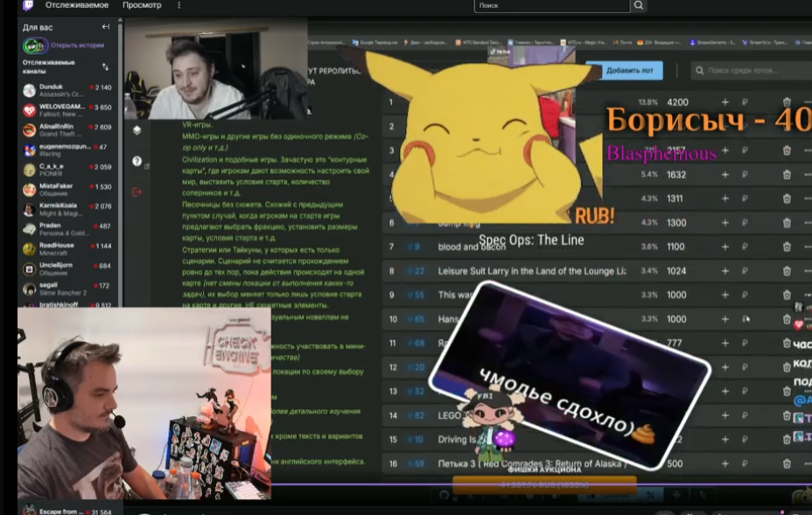Open eugenemozgun channel in the sidebar
The width and height of the screenshot is (812, 515).
click(67, 150)
